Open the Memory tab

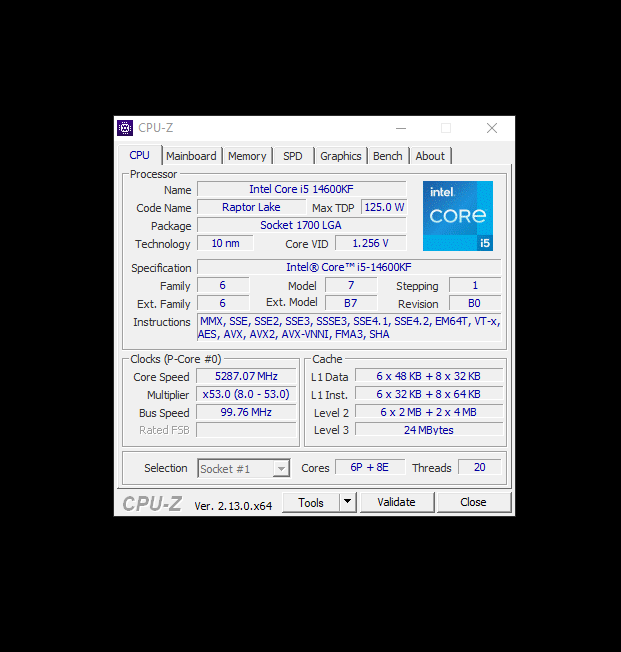(x=247, y=156)
